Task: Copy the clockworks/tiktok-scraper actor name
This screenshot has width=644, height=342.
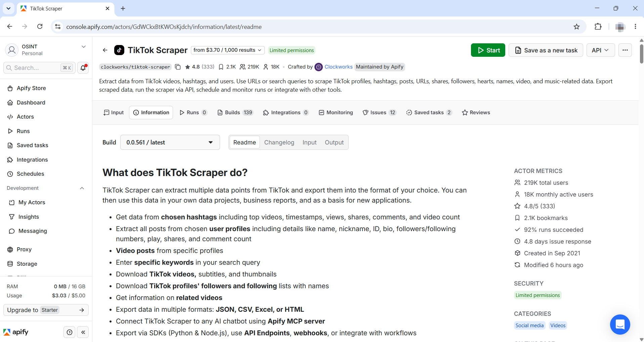Action: [x=178, y=67]
